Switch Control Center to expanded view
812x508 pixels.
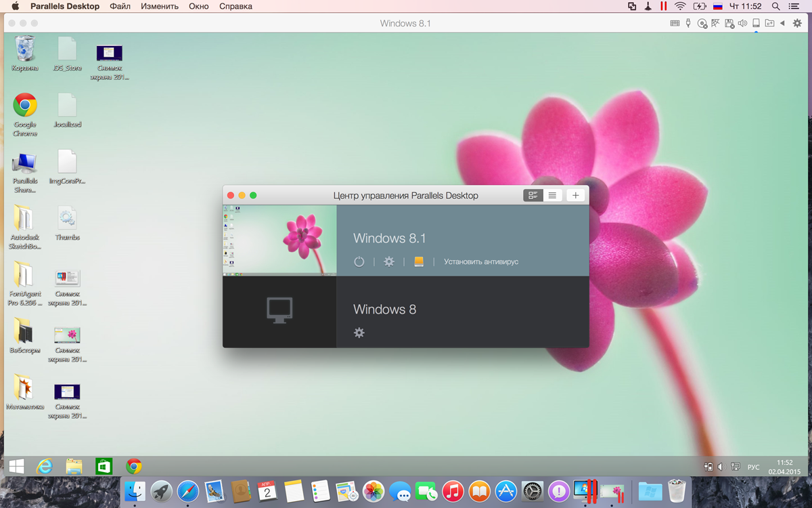[x=533, y=196]
